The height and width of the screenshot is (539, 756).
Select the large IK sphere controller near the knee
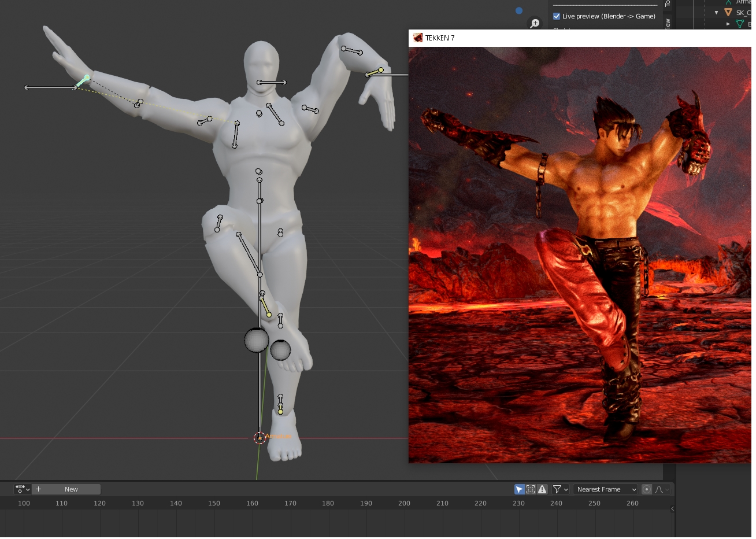(256, 340)
